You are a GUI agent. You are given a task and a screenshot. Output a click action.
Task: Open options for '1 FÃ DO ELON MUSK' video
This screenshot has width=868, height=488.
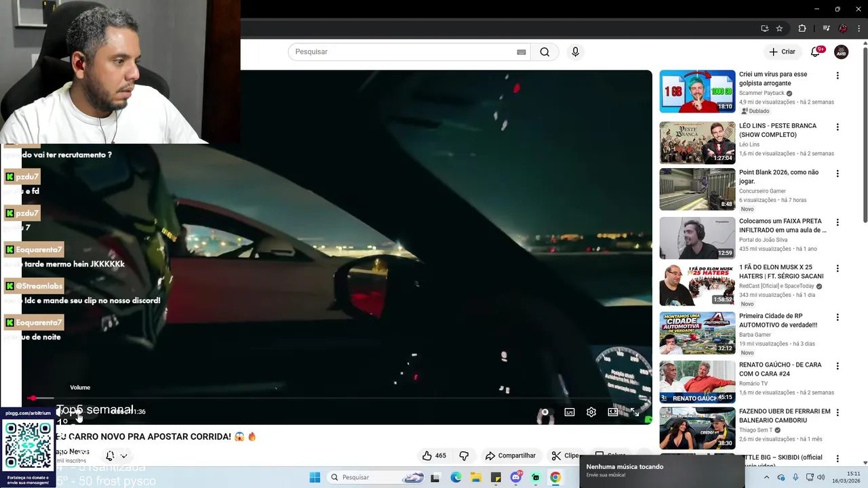pyautogui.click(x=837, y=268)
